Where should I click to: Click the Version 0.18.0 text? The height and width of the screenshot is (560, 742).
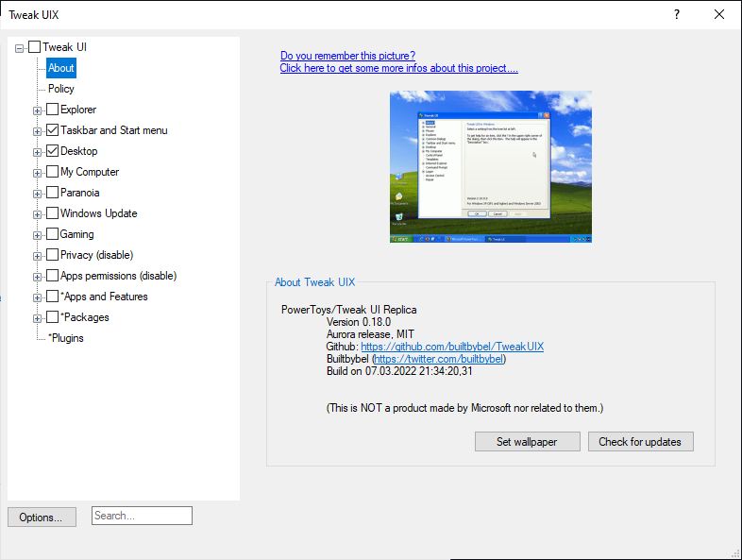point(359,322)
